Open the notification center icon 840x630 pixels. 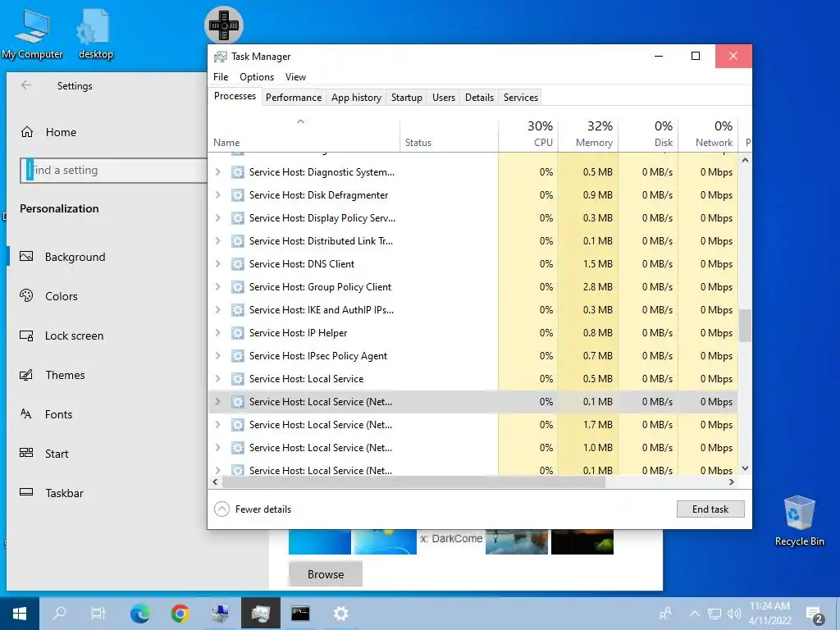point(815,614)
